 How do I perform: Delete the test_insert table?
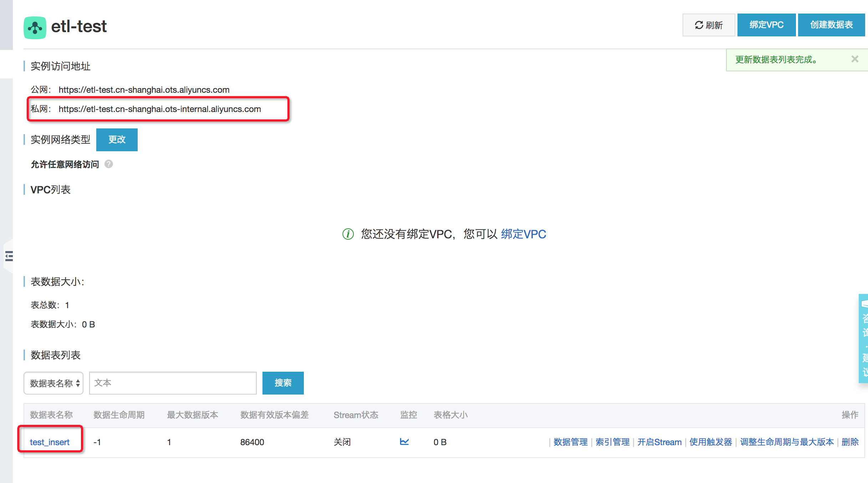tap(850, 442)
